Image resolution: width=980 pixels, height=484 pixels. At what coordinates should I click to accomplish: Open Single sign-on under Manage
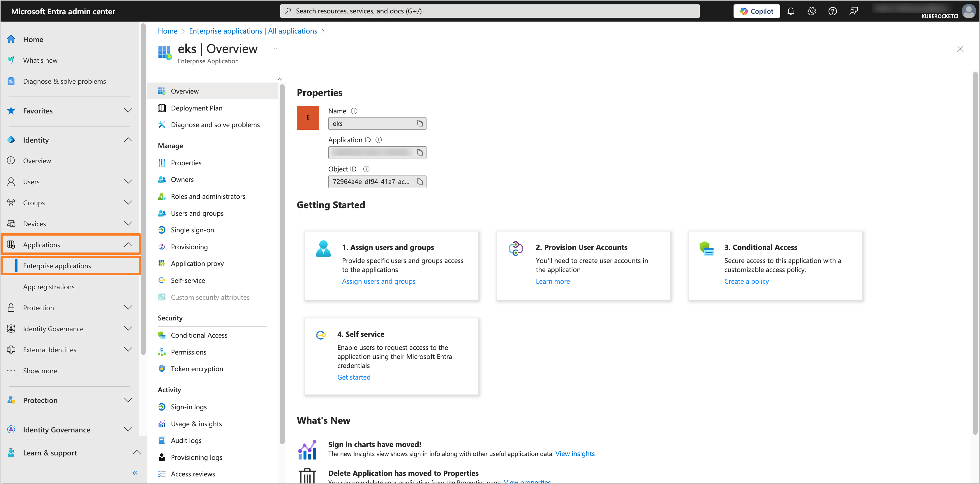pyautogui.click(x=192, y=230)
